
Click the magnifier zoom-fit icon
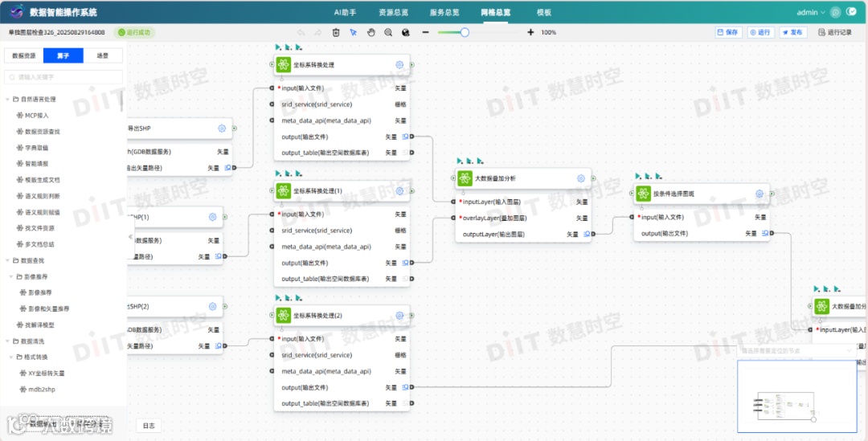[388, 33]
